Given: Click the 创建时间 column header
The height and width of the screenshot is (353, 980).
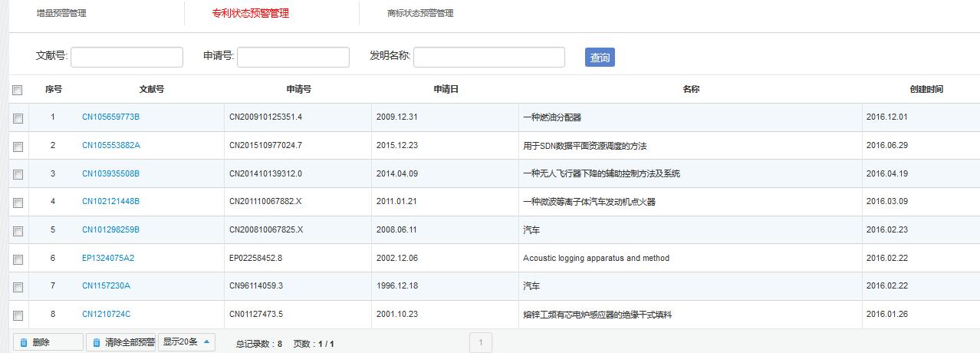Looking at the screenshot, I should point(926,89).
